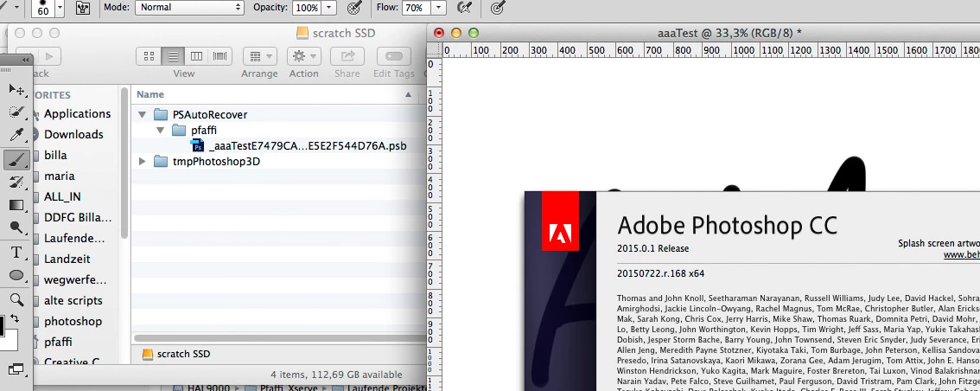Image resolution: width=980 pixels, height=391 pixels.
Task: Click the Finder Edit Tags button
Action: click(394, 56)
